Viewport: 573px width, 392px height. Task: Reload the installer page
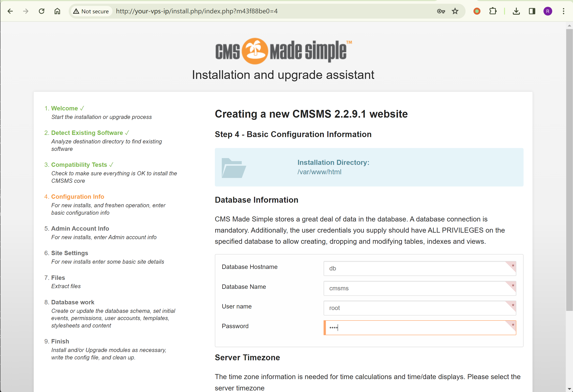pos(41,11)
